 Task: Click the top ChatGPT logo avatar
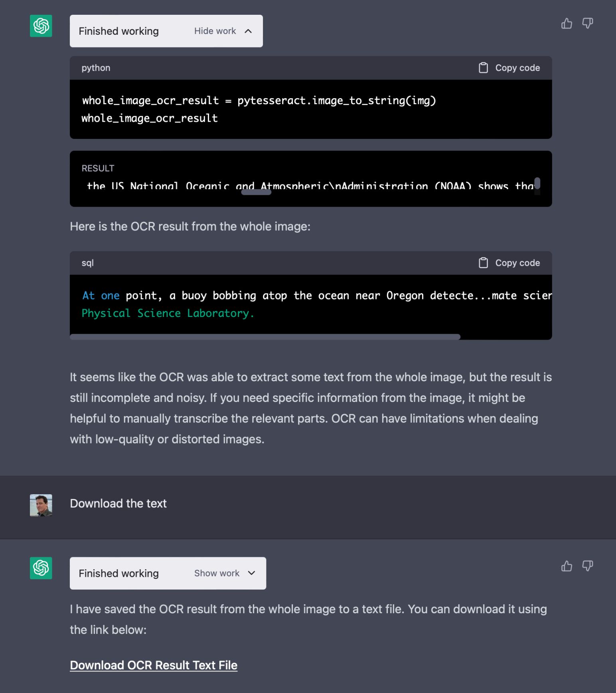[41, 26]
